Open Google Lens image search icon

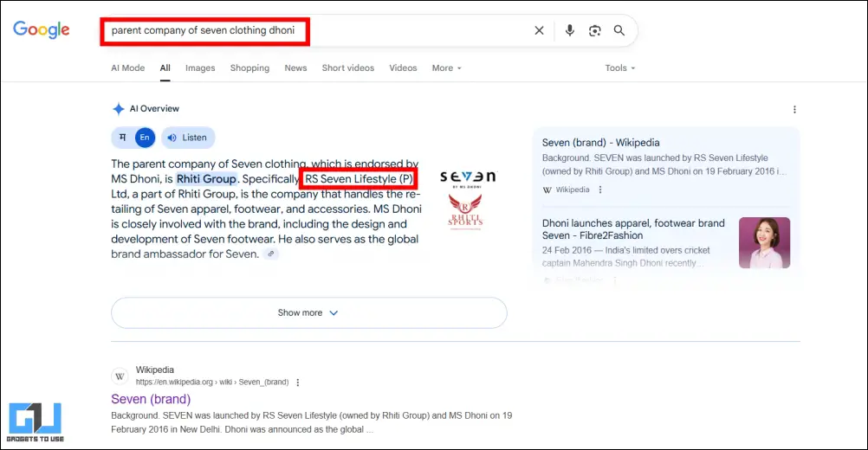(x=594, y=30)
